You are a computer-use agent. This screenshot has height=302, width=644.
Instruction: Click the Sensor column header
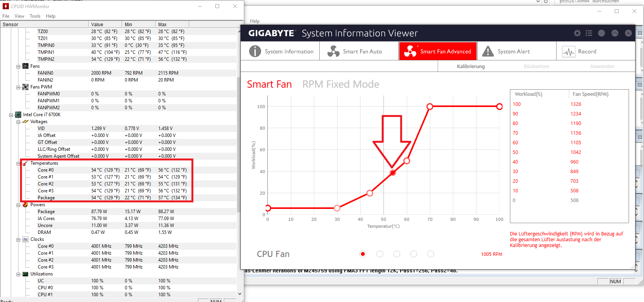(x=44, y=24)
